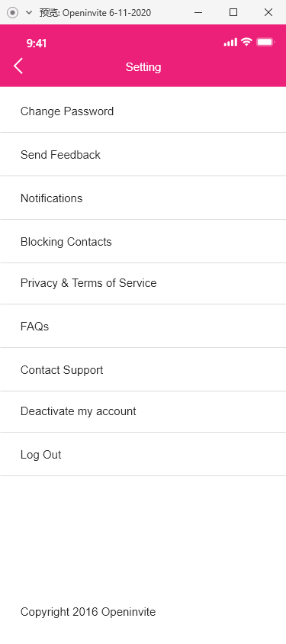
Task: Open the FAQs entry
Action: pyautogui.click(x=143, y=326)
